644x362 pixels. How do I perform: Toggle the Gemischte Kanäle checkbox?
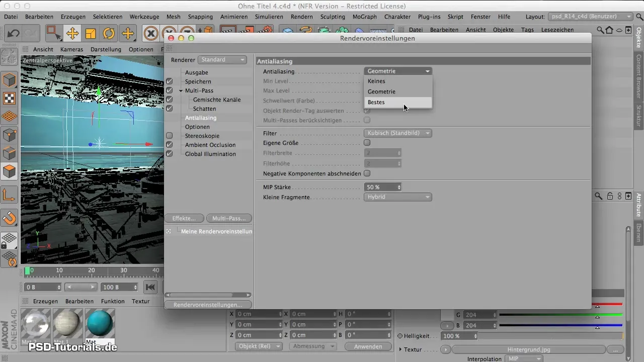[x=170, y=100]
